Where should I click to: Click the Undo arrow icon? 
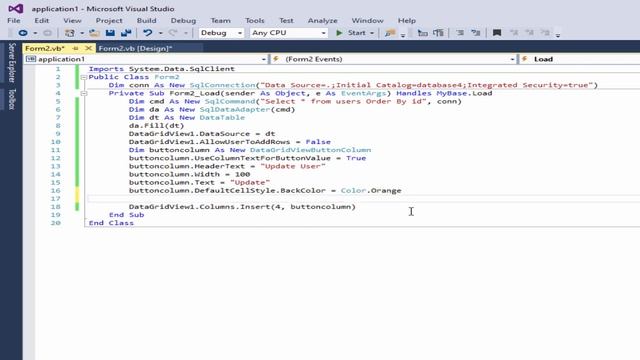[x=148, y=33]
